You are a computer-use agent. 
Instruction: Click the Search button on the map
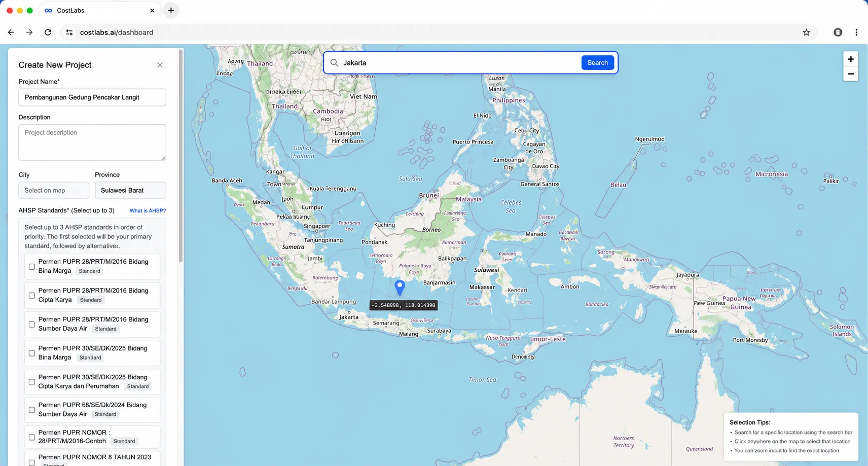597,63
